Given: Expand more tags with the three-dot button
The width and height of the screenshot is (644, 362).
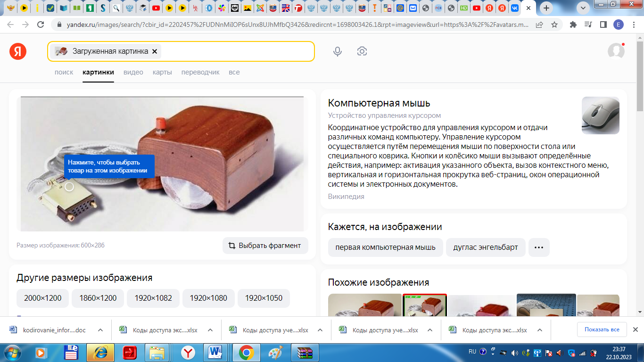Looking at the screenshot, I should coord(539,247).
